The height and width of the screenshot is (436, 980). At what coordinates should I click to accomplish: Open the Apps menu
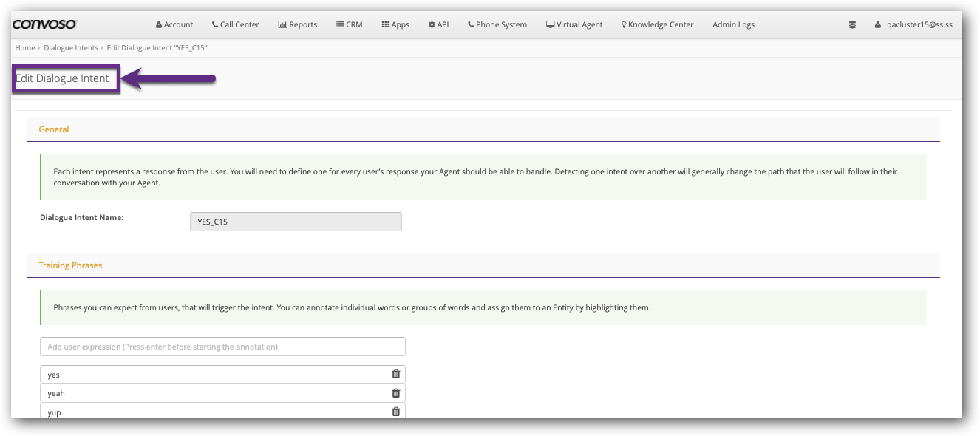click(x=395, y=24)
